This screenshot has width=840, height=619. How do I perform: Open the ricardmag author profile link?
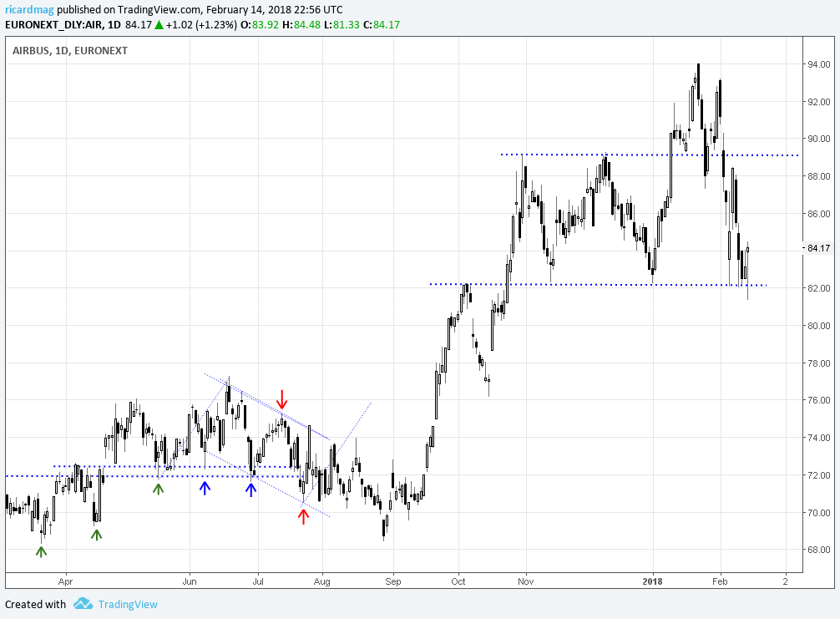[29, 10]
